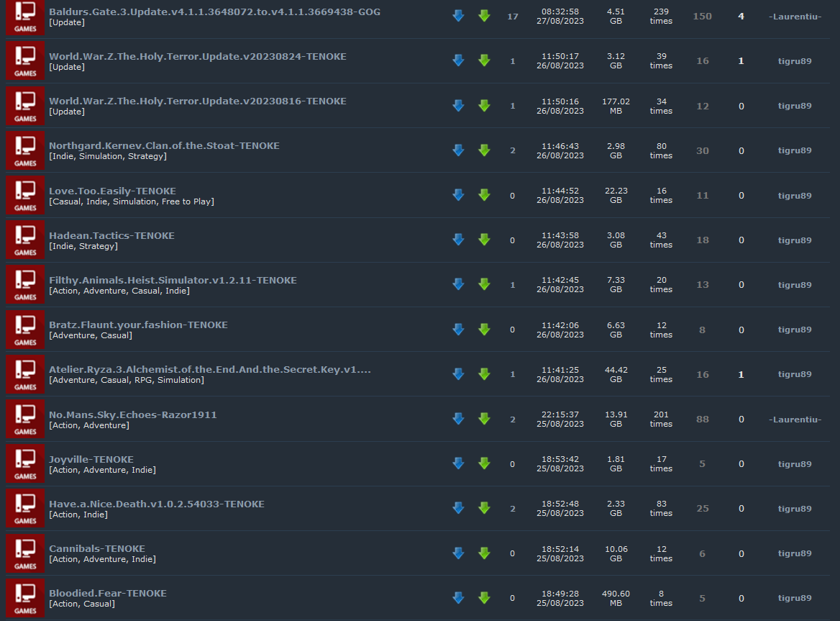The width and height of the screenshot is (840, 621).
Task: Open No.Mans.Sky.Echoes-Razor1911 link
Action: tap(133, 414)
